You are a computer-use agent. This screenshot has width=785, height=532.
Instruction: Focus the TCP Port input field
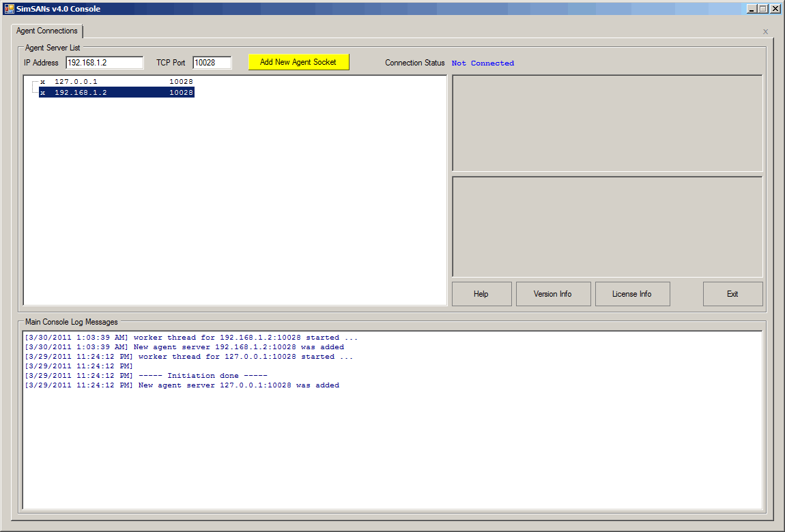(x=212, y=63)
